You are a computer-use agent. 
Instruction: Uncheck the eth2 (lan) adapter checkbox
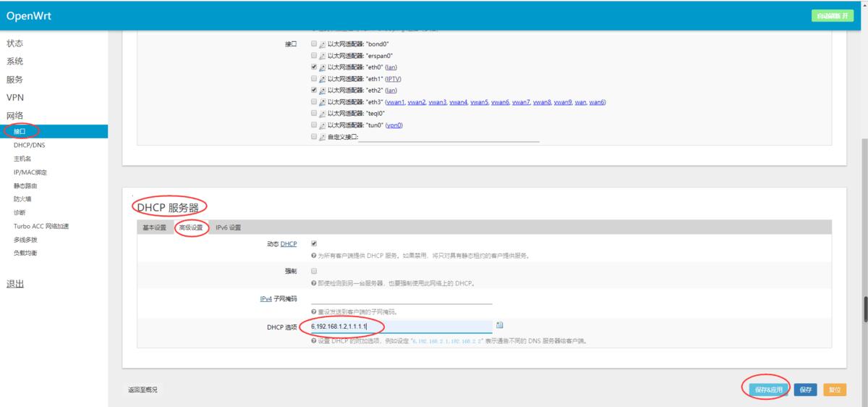313,91
